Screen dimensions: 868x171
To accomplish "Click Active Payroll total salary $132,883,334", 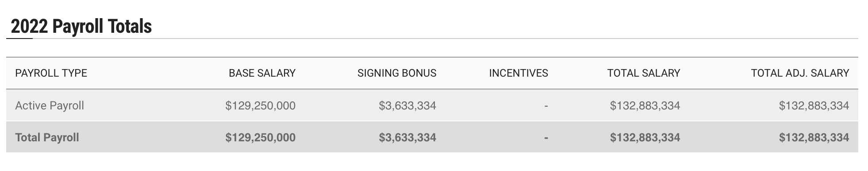I will pyautogui.click(x=645, y=105).
